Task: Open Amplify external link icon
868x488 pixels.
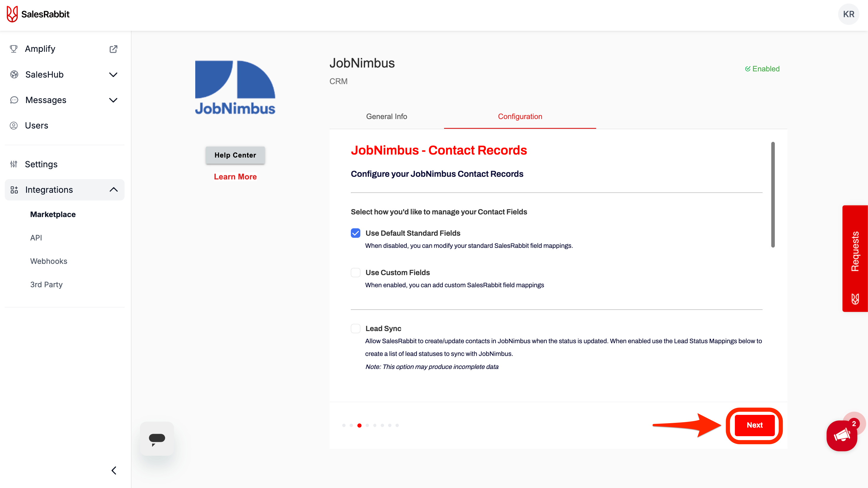Action: point(113,49)
